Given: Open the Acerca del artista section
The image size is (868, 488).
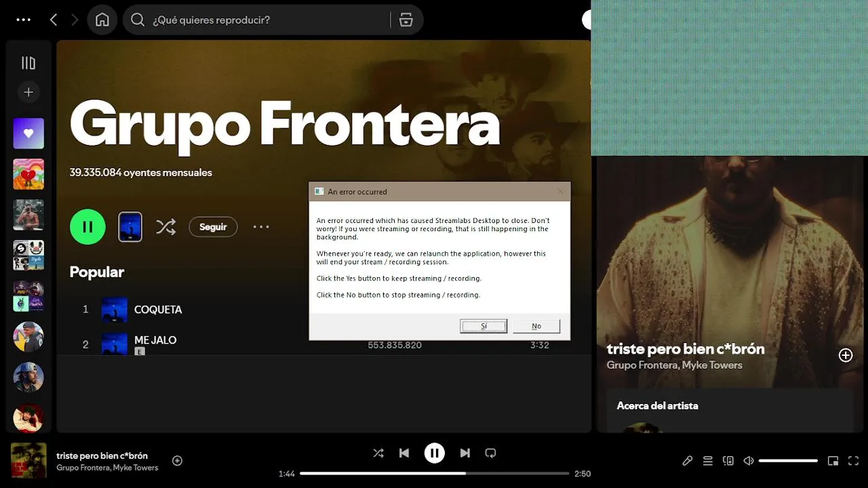Looking at the screenshot, I should (657, 405).
